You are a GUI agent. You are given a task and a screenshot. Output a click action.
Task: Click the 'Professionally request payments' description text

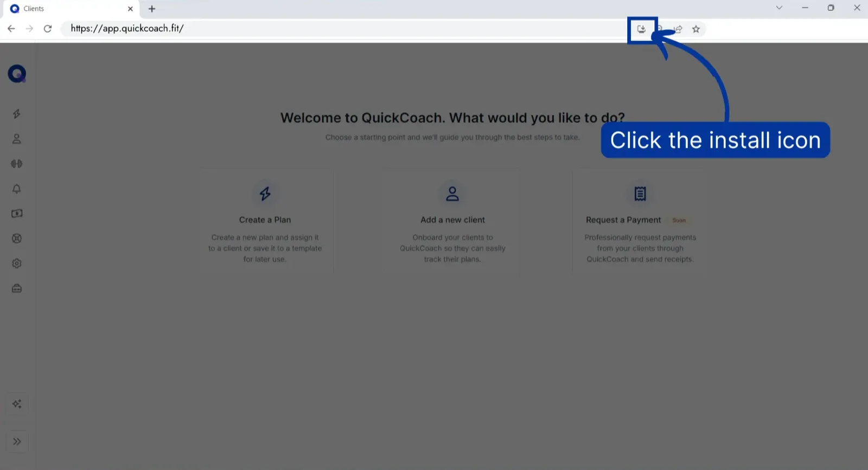(x=640, y=248)
